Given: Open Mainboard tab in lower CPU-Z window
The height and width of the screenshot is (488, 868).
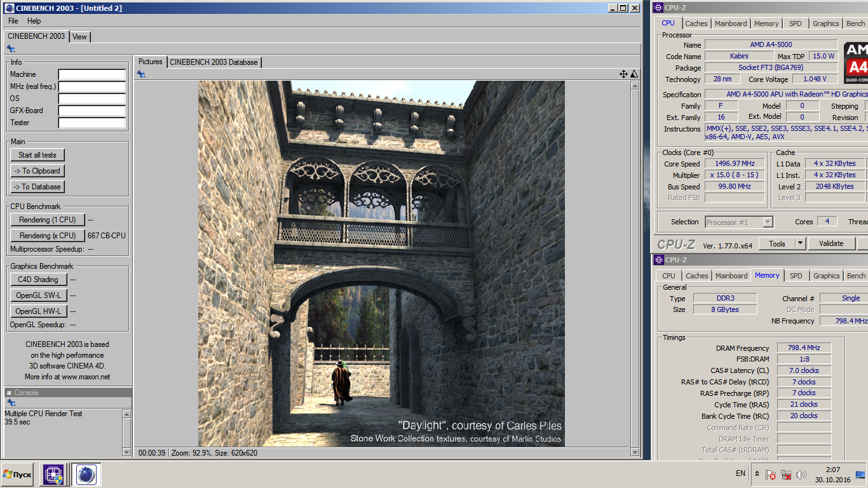Looking at the screenshot, I should click(x=731, y=276).
